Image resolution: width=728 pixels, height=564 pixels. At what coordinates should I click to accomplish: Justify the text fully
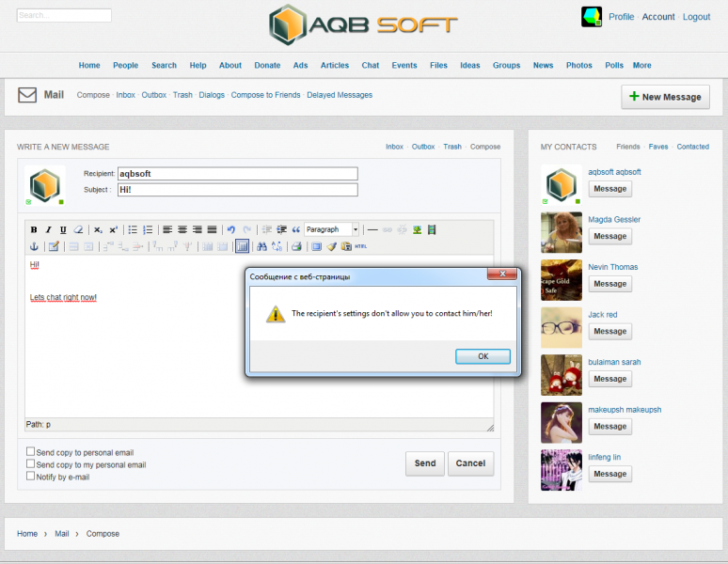click(212, 229)
